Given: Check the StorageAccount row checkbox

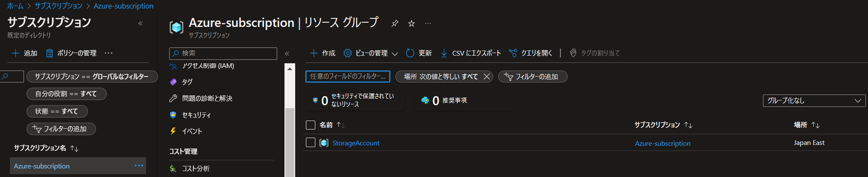Looking at the screenshot, I should 311,142.
